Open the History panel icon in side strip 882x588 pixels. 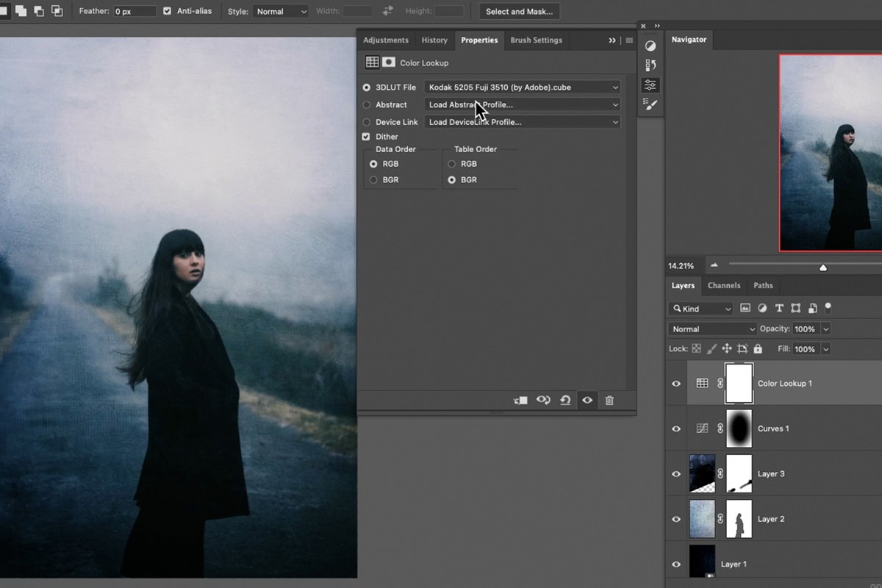(650, 65)
